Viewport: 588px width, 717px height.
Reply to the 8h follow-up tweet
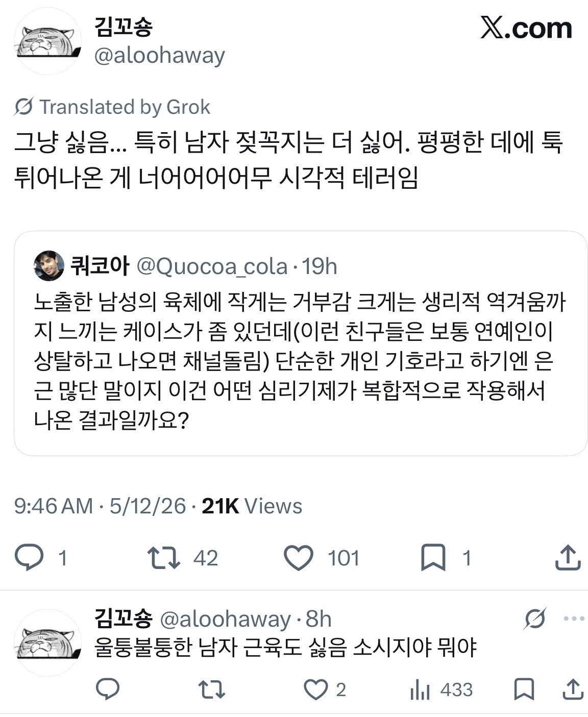(x=108, y=689)
